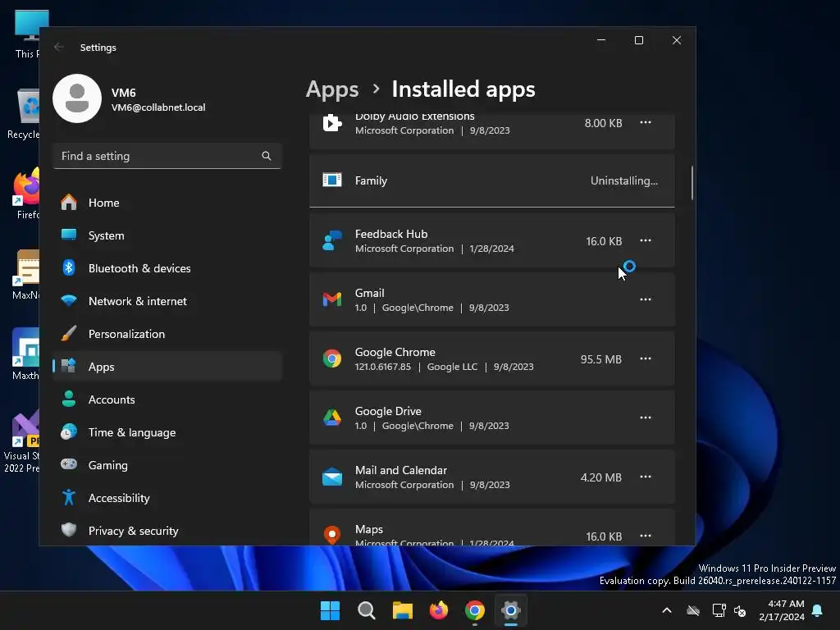Click the Dolby Audio Extensions app icon
The height and width of the screenshot is (630, 840).
coord(332,123)
